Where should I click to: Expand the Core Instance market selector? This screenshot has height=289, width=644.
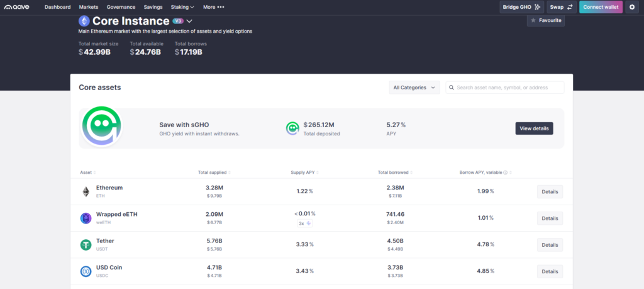tap(189, 21)
